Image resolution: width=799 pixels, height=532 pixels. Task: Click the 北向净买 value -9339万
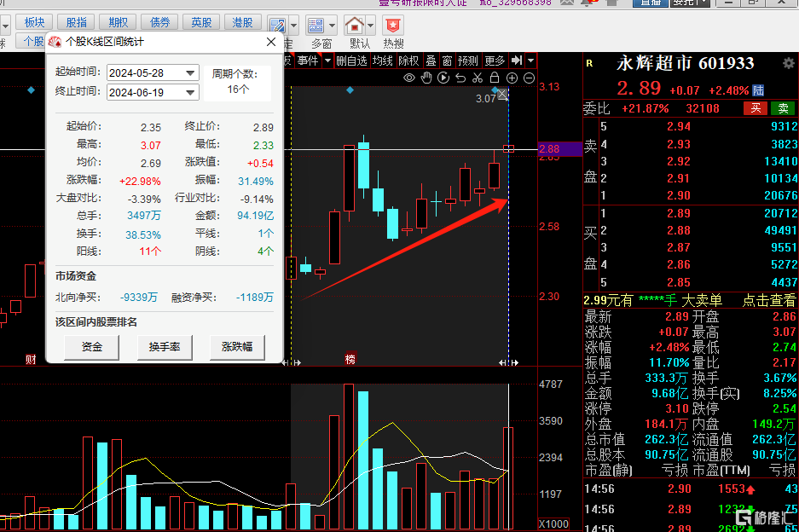(139, 297)
